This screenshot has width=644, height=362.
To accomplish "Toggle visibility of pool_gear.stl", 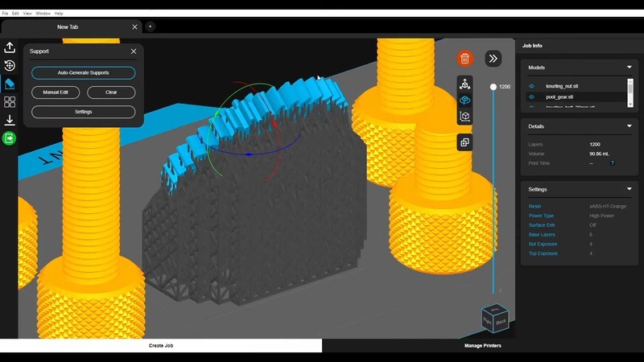I will coord(531,97).
